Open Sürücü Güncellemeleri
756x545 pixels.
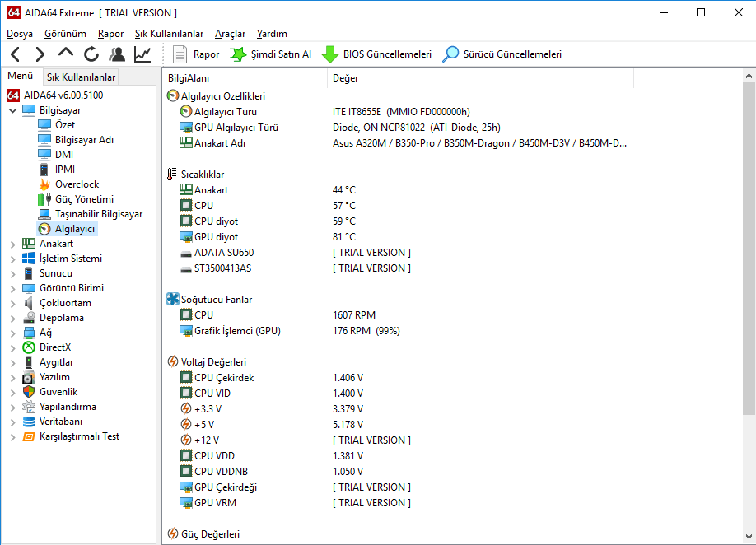tap(502, 54)
